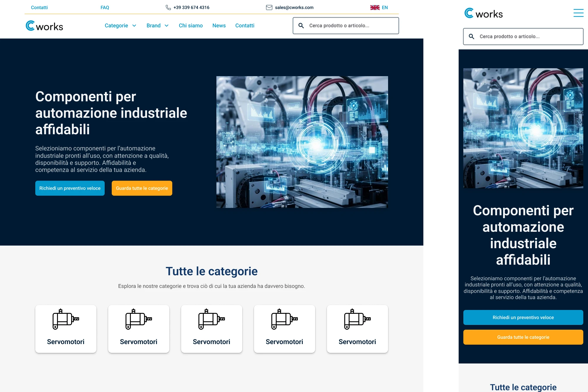Click the mobile hero automation image

pos(523,128)
